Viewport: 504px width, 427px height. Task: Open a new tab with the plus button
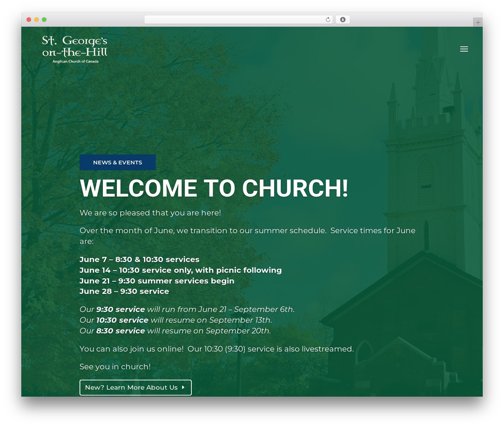tap(478, 22)
